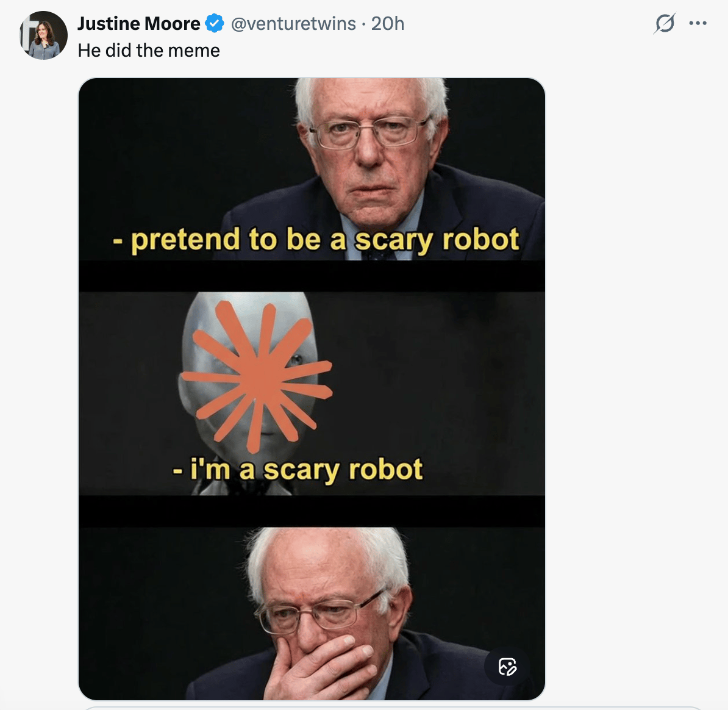Click the man's glasses in the top panel
728x710 pixels.
pyautogui.click(x=369, y=132)
